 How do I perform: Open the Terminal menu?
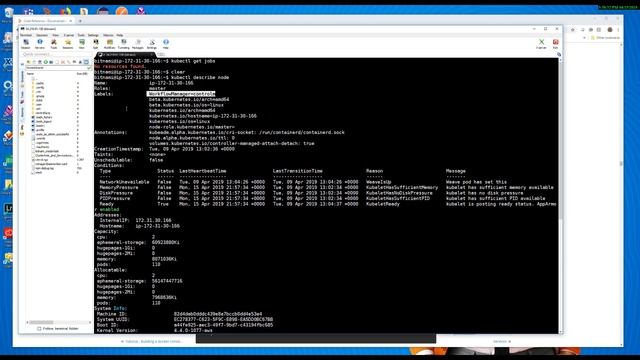(x=26, y=35)
